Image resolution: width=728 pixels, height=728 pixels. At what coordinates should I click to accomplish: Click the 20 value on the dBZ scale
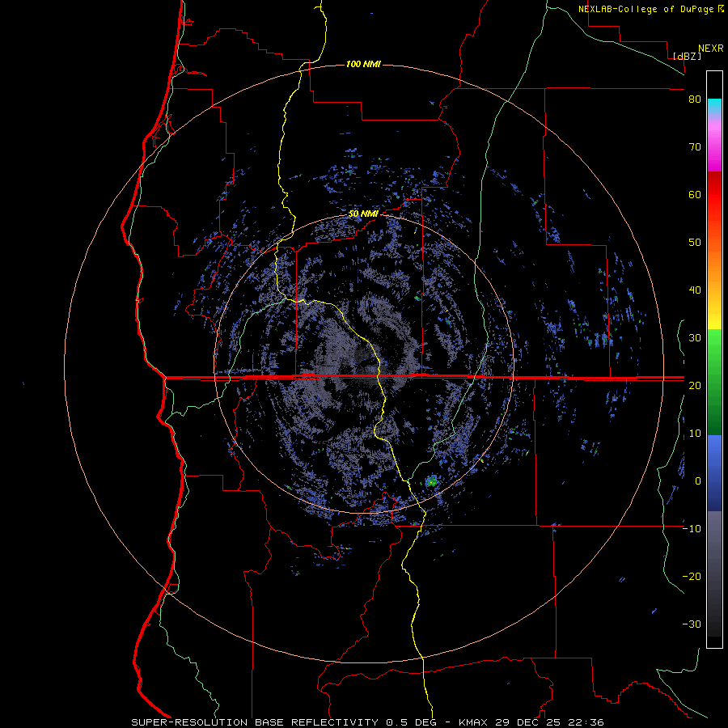pos(695,385)
